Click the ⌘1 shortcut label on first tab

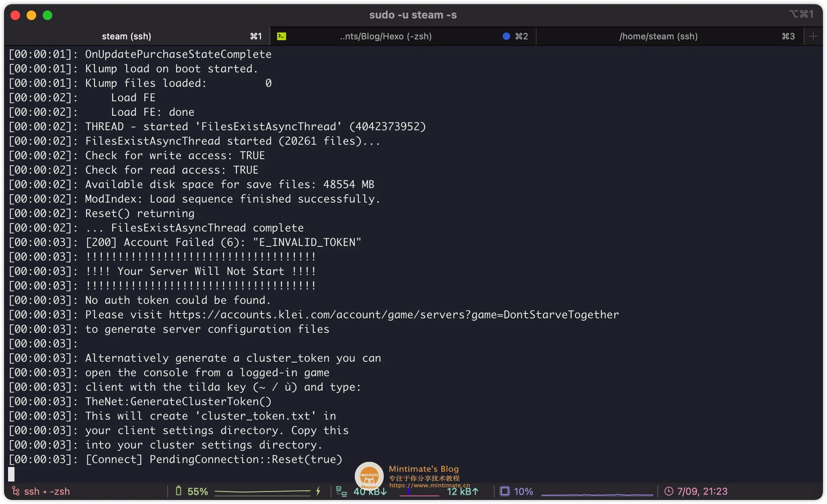[x=256, y=36]
